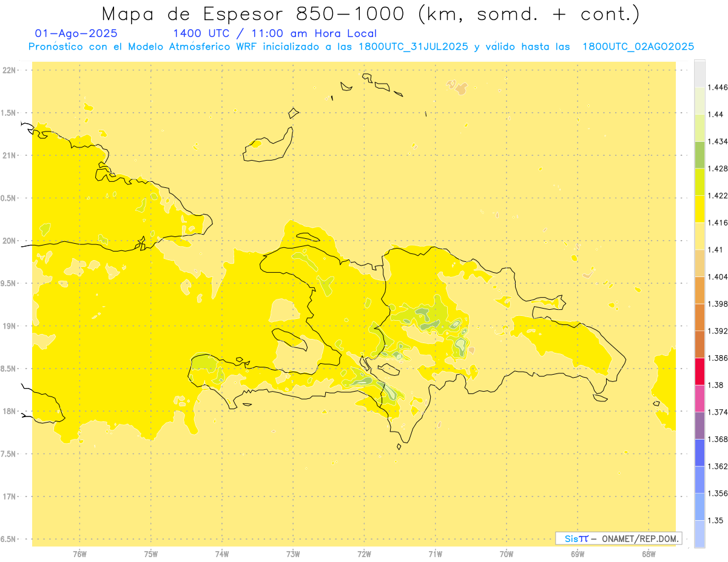Image resolution: width=728 pixels, height=562 pixels.
Task: Click the 69W longitude axis label
Action: [578, 554]
